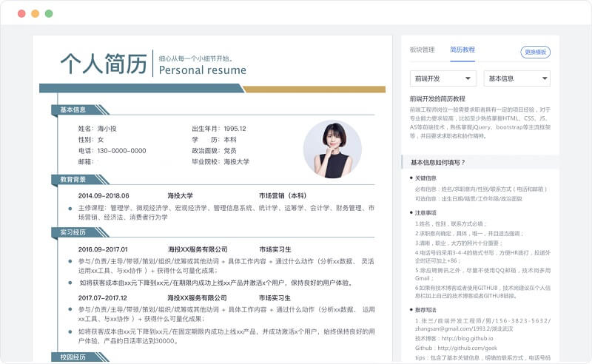The height and width of the screenshot is (364, 592).
Task: Click the 基本信息如何填写？ heading
Action: pos(438,162)
